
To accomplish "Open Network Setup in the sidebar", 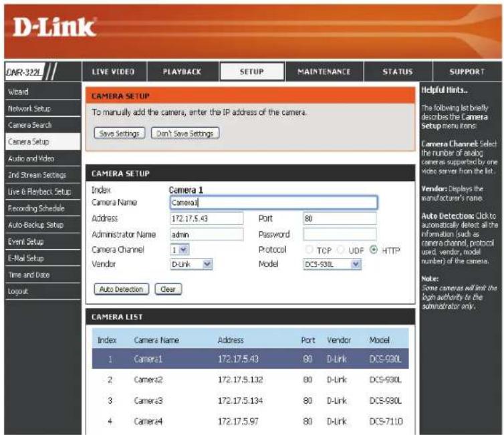I will click(43, 109).
